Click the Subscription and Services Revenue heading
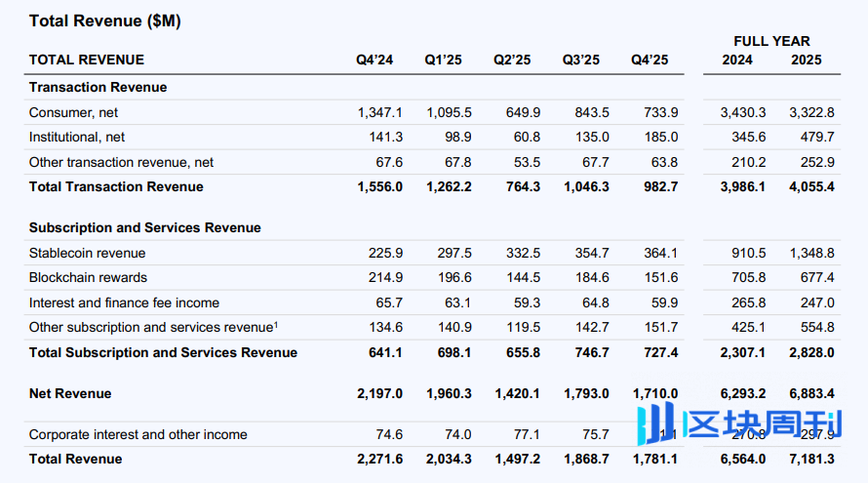The image size is (868, 483). point(144,227)
